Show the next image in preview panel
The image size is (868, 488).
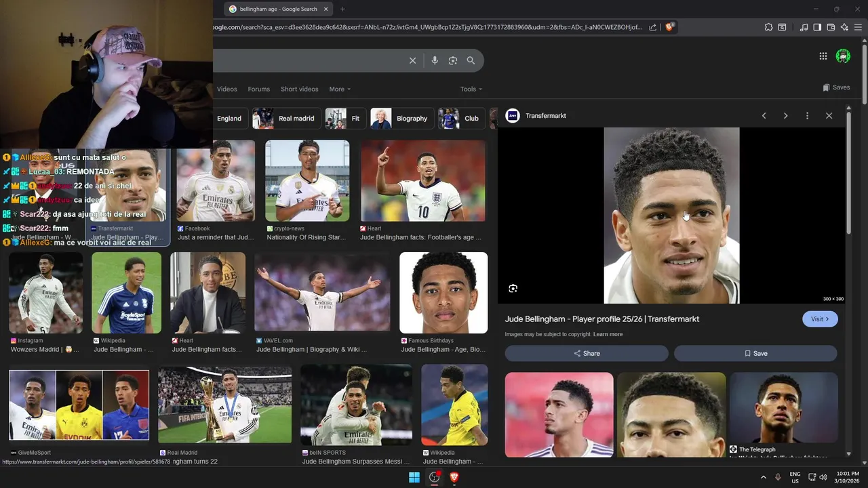click(785, 116)
